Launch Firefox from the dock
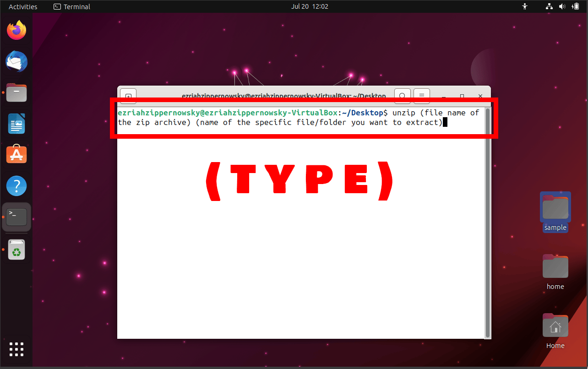Viewport: 588px width, 369px height. point(16,30)
